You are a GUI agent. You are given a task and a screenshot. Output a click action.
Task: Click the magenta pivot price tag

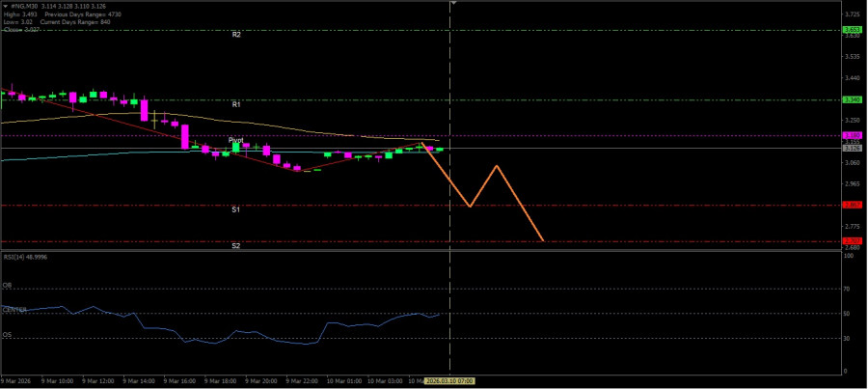pos(852,135)
